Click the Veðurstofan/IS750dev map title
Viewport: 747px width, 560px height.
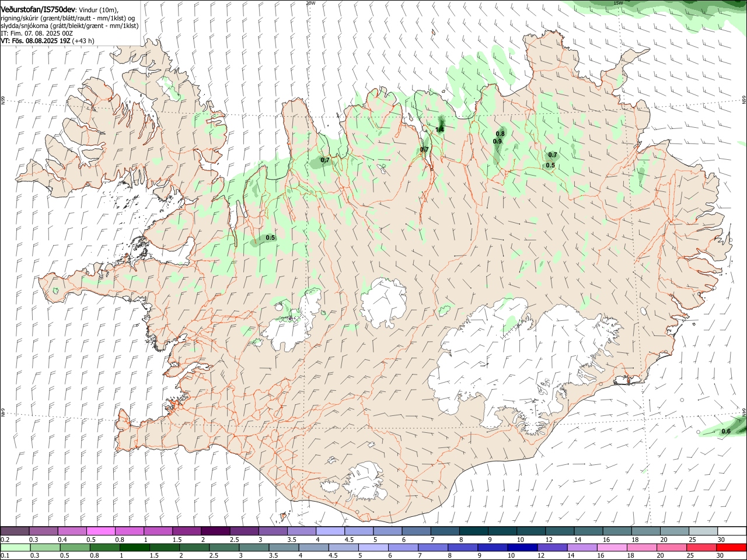point(38,9)
